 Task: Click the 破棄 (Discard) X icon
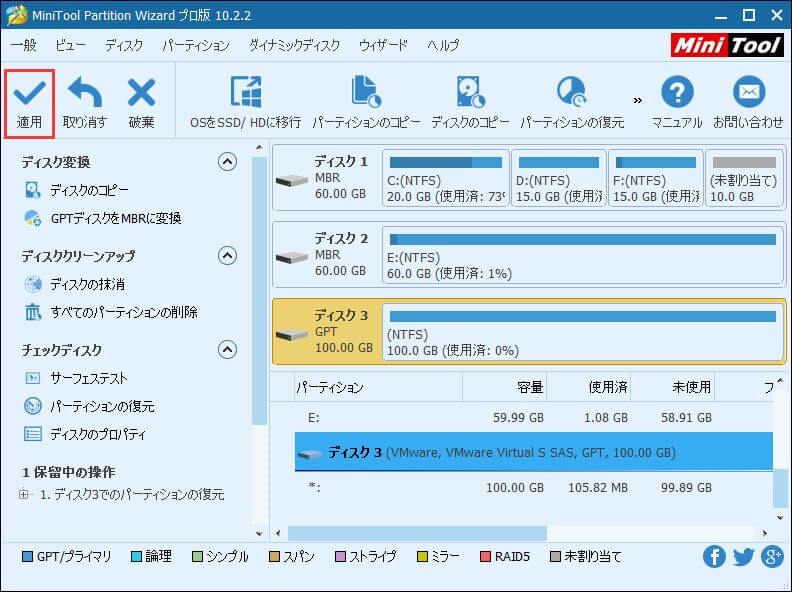coord(141,93)
